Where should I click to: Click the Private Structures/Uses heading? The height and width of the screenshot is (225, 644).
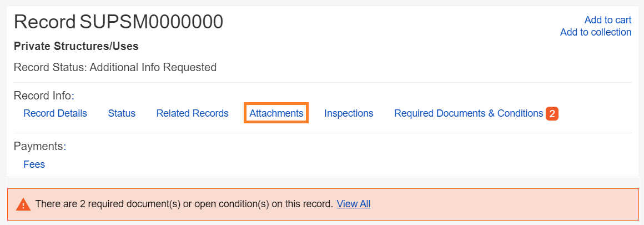(x=76, y=46)
